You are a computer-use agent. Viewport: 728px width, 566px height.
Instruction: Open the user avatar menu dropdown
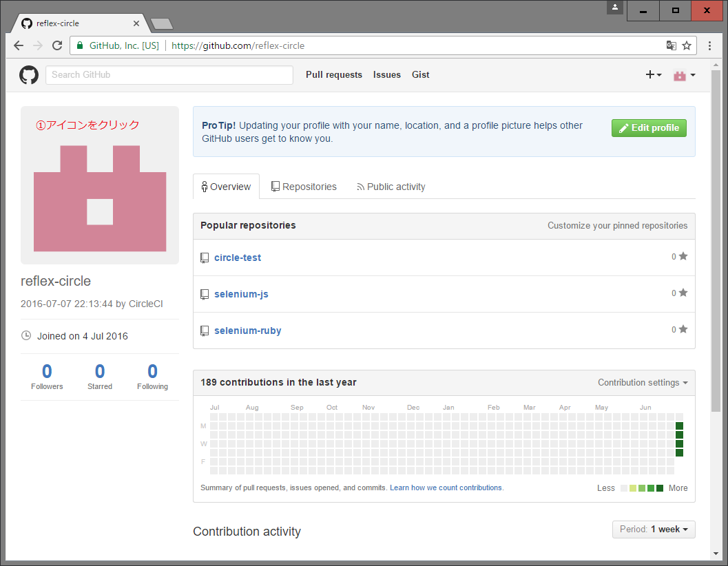point(685,75)
